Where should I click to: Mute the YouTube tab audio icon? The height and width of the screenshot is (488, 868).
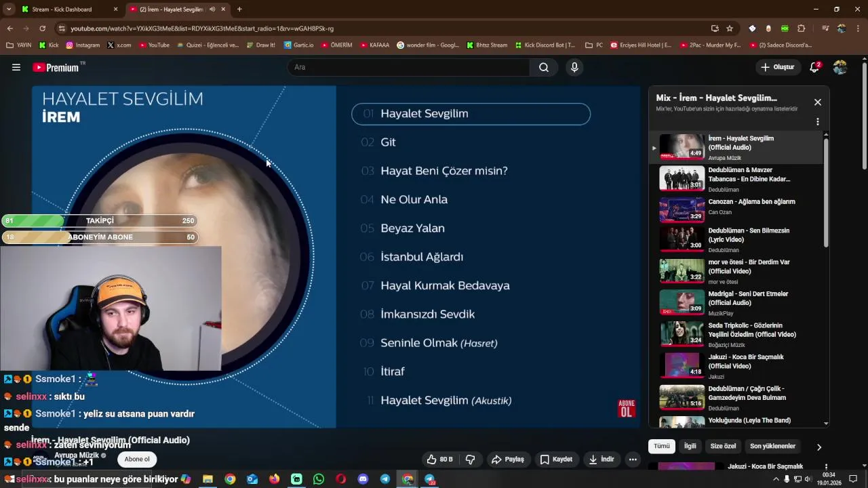click(x=212, y=9)
